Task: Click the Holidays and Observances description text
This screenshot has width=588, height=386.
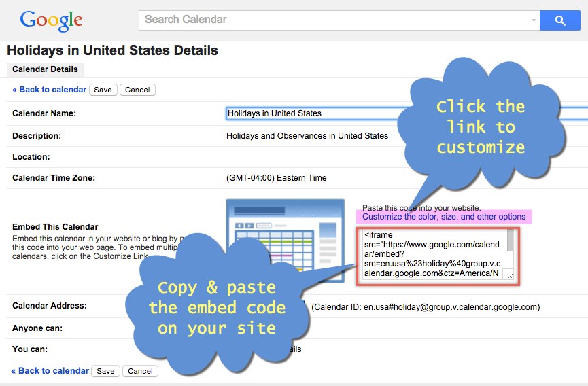Action: (307, 136)
